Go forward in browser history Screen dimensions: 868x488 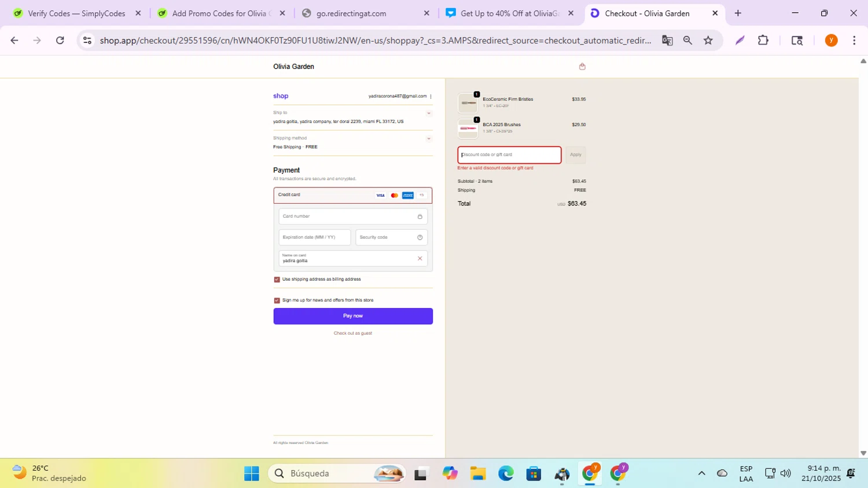[x=37, y=41]
